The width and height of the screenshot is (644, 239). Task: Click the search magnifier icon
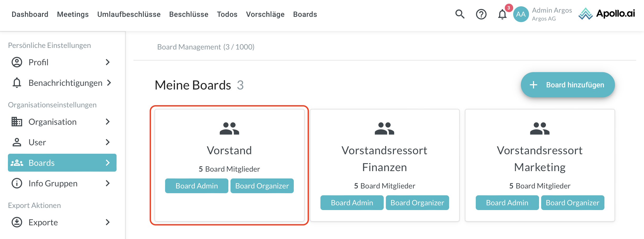460,14
